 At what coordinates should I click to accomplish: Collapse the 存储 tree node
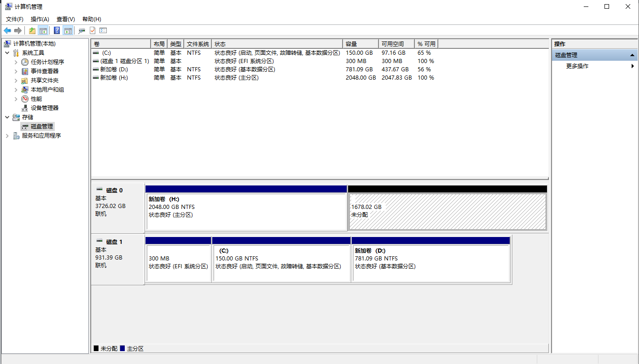point(7,117)
